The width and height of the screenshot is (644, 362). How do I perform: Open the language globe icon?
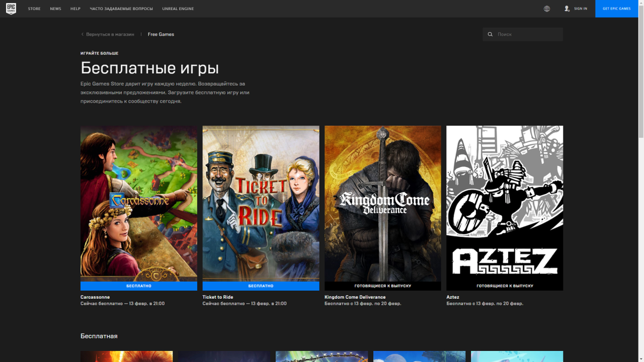[547, 9]
